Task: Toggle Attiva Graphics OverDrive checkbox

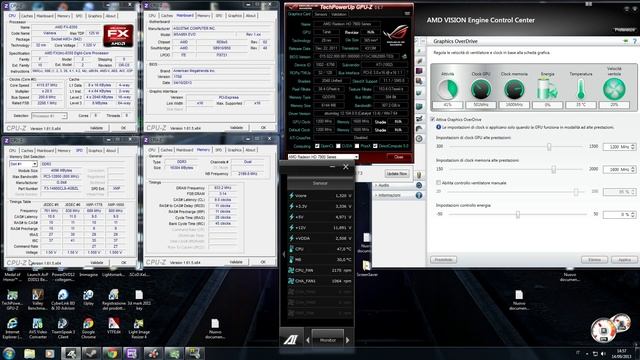Action: point(433,120)
